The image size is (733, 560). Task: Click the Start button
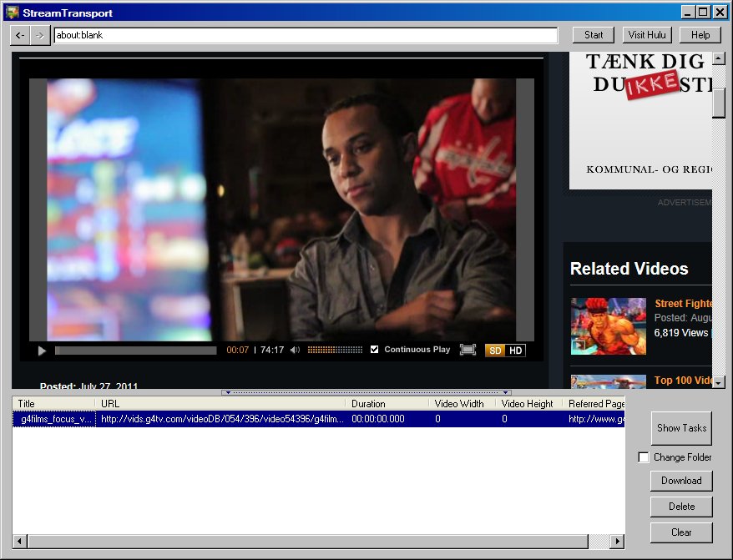tap(594, 35)
